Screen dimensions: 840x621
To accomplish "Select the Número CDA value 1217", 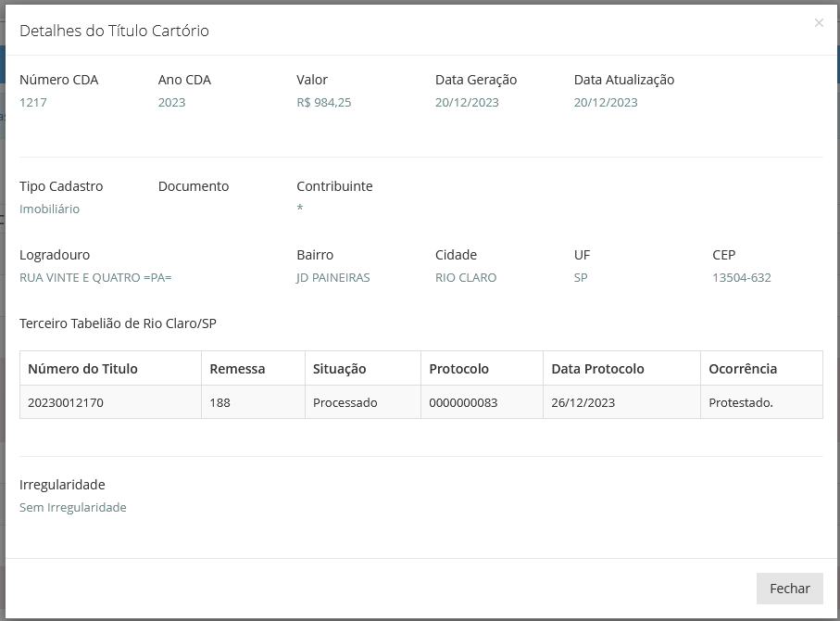I will click(33, 103).
